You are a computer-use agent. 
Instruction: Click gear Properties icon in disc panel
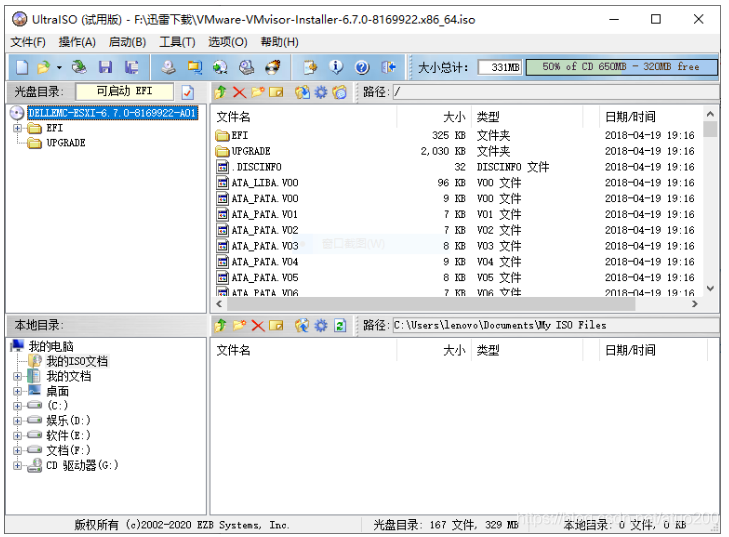(x=321, y=92)
